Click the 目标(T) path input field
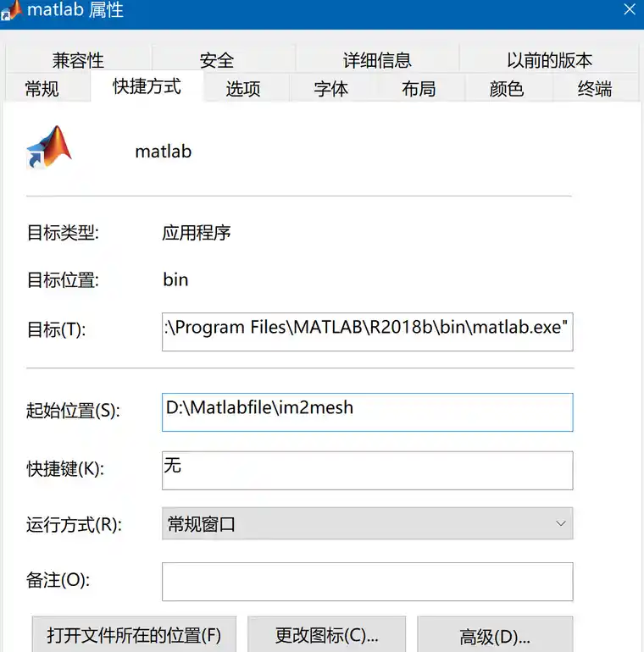The height and width of the screenshot is (652, 644). pos(368,332)
